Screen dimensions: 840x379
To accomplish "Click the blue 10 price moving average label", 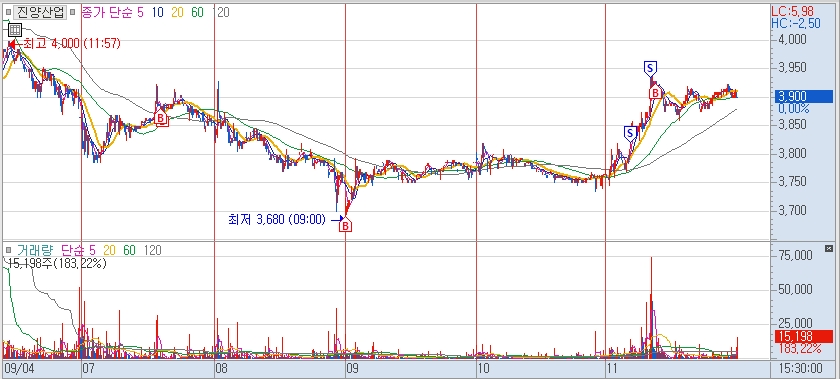I will point(158,12).
